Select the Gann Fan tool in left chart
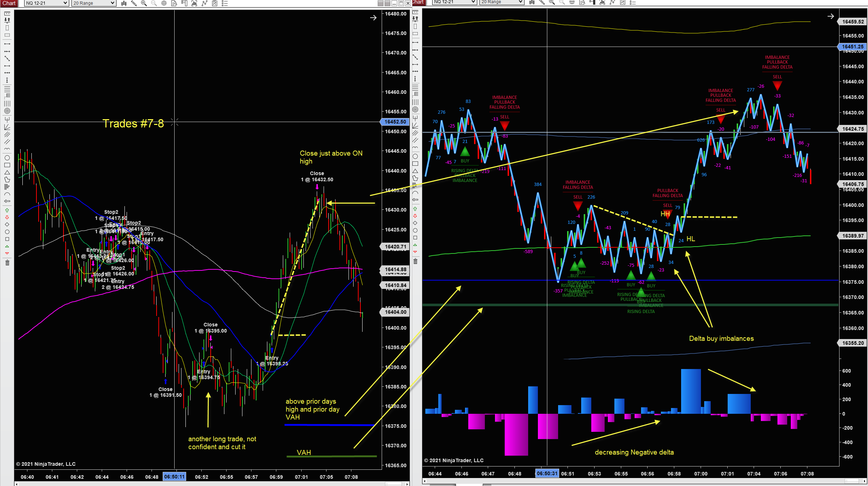 [7, 127]
